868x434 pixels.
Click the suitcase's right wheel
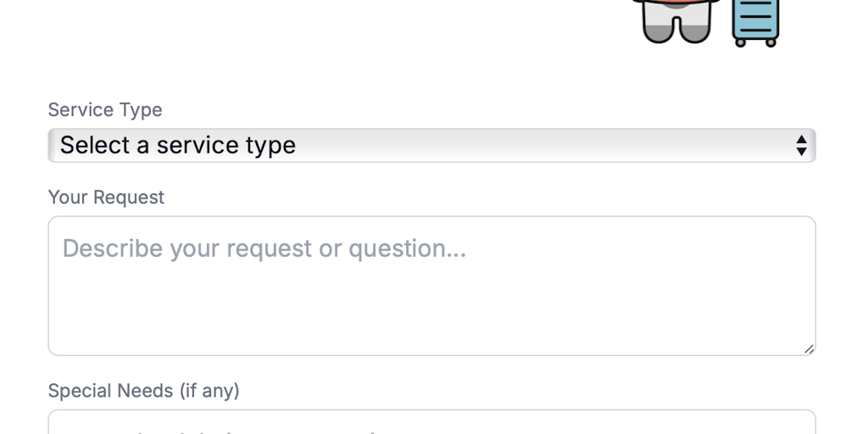(771, 42)
